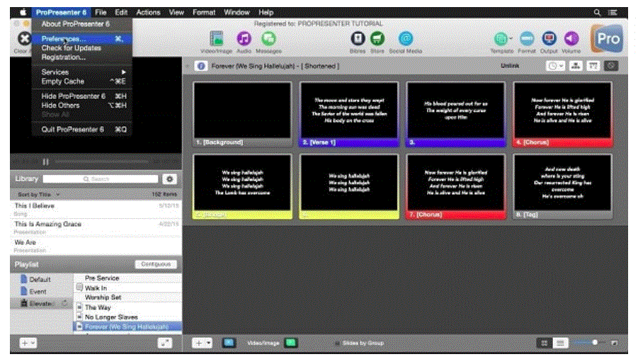Open the add slide plus dropdown
Image resolution: width=638 pixels, height=364 pixels.
point(203,343)
